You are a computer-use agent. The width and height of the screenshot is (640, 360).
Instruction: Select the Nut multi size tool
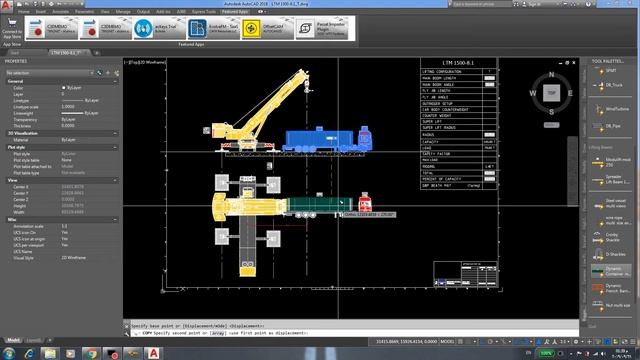pos(611,305)
